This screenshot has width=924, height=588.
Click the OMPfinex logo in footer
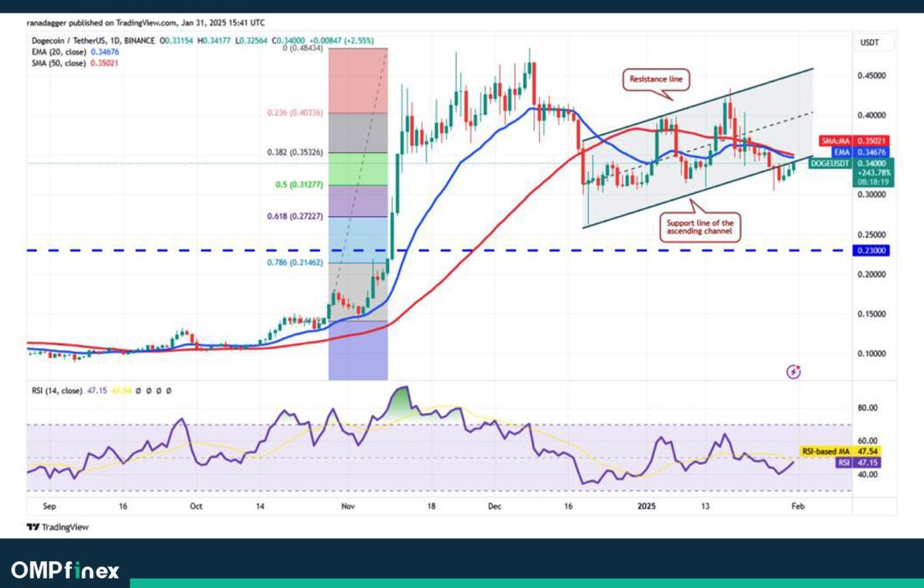coord(65,570)
